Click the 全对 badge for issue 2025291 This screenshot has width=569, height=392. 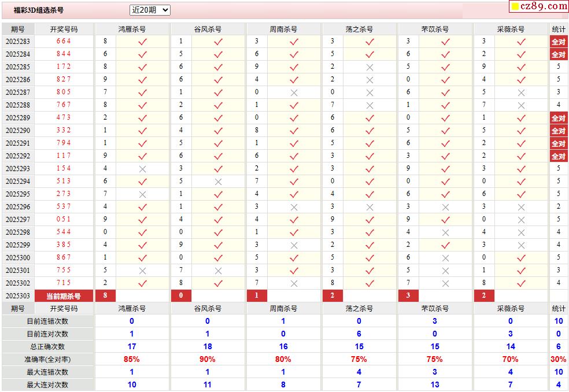[x=559, y=143]
